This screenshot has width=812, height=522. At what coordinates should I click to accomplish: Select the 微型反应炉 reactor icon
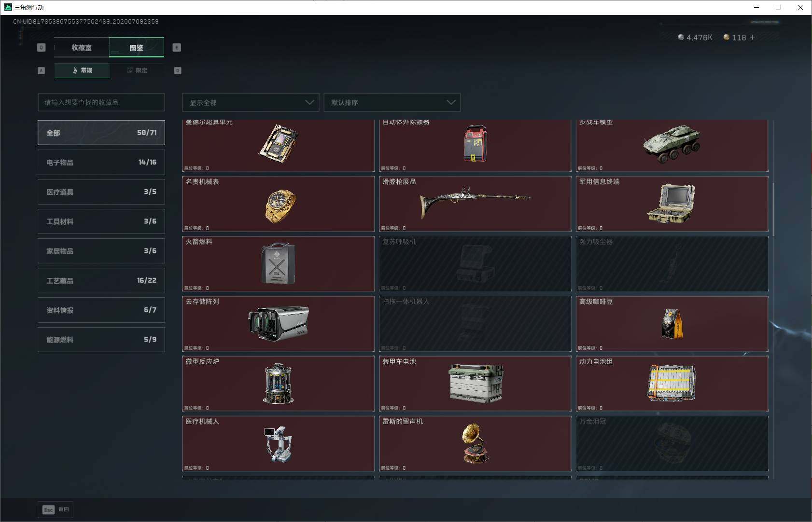278,384
